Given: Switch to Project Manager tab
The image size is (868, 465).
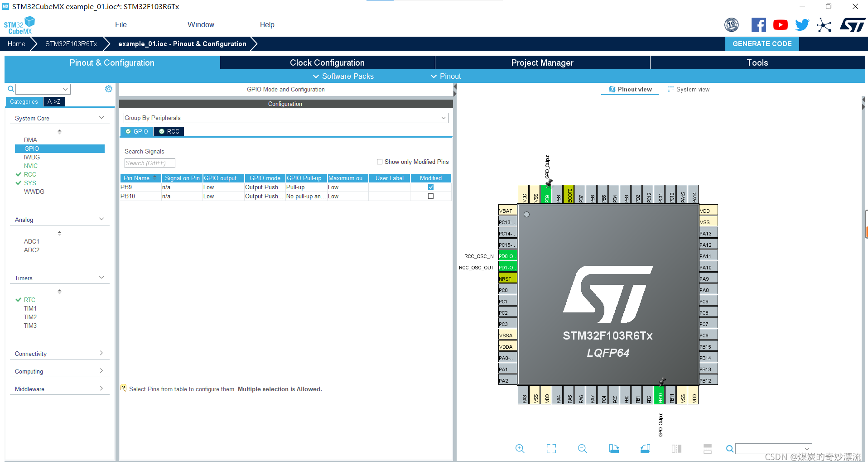Looking at the screenshot, I should click(542, 62).
